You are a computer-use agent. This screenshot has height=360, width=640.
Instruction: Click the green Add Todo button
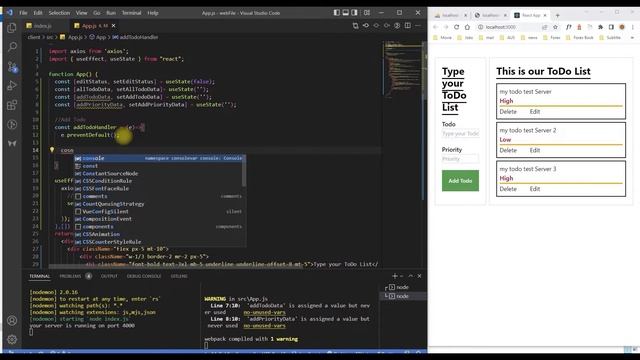(460, 181)
